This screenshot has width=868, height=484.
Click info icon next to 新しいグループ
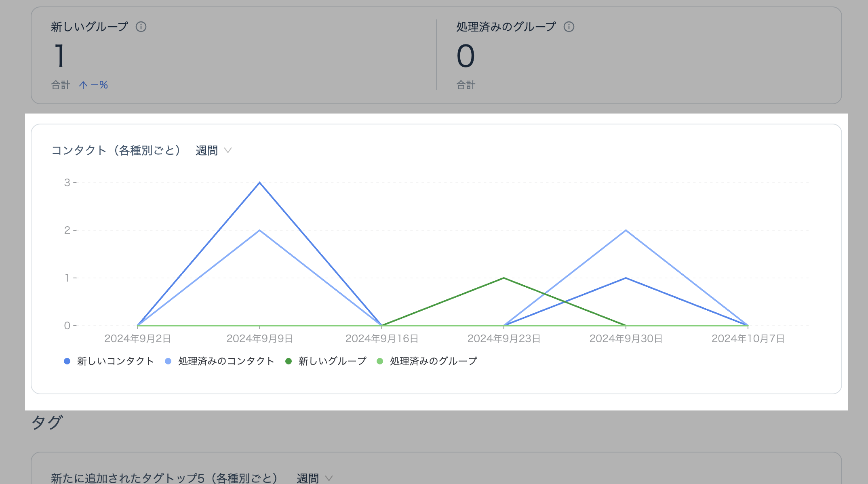coord(141,27)
